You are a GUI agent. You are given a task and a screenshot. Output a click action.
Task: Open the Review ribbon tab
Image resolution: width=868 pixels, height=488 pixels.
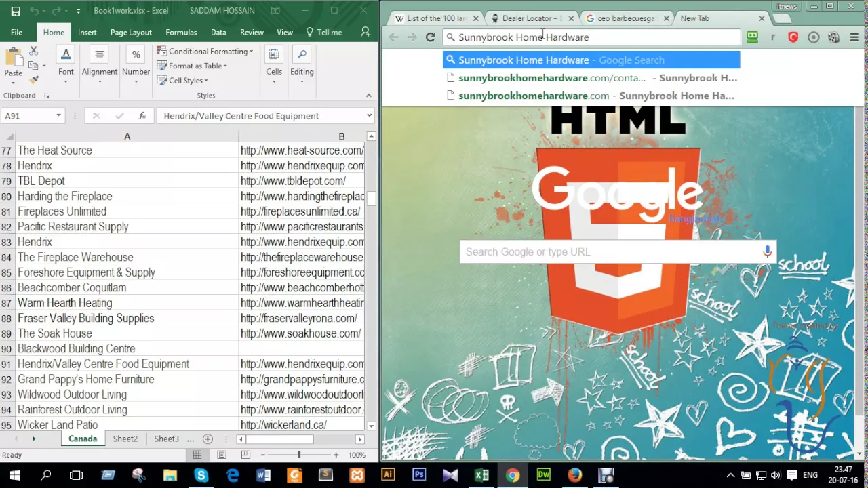(x=252, y=32)
